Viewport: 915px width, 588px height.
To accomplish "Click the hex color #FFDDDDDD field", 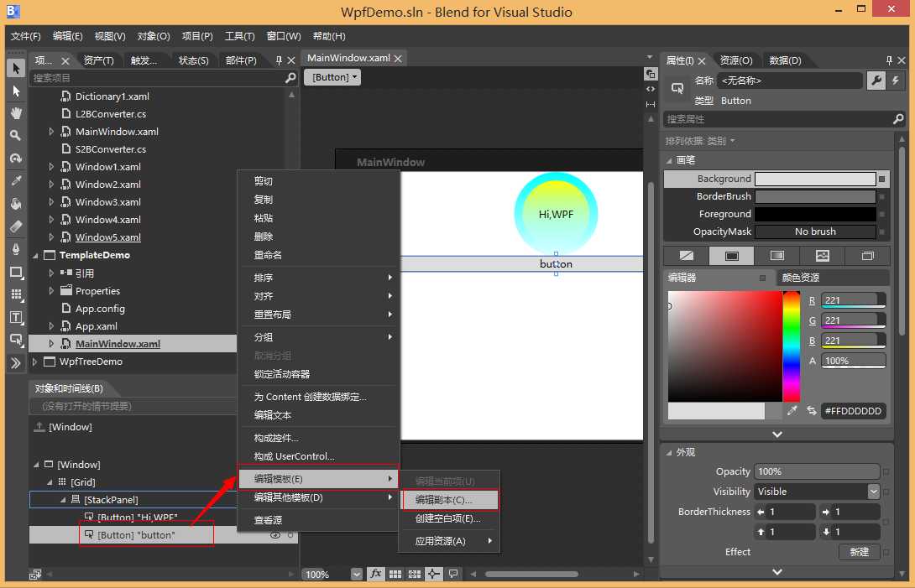I will click(853, 411).
